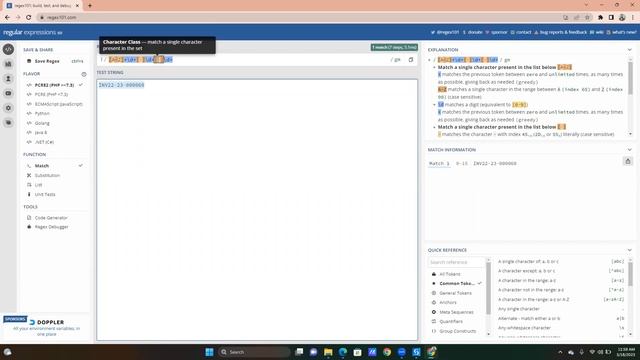Click the reference category list scrollbar
Image resolution: width=640 pixels, height=360 pixels.
489,288
